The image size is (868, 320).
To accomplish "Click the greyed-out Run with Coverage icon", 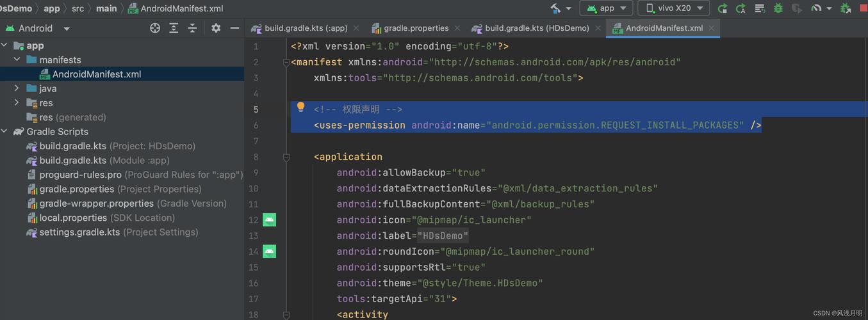I will (x=797, y=8).
